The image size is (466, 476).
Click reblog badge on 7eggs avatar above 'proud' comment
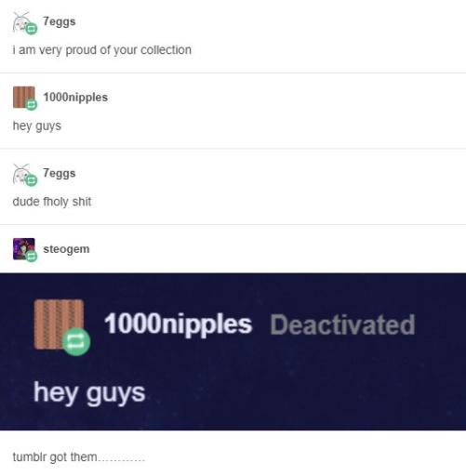(31, 29)
